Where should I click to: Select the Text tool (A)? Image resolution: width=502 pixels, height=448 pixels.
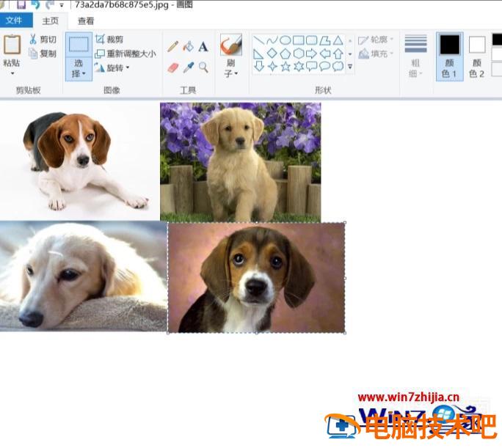coord(203,46)
